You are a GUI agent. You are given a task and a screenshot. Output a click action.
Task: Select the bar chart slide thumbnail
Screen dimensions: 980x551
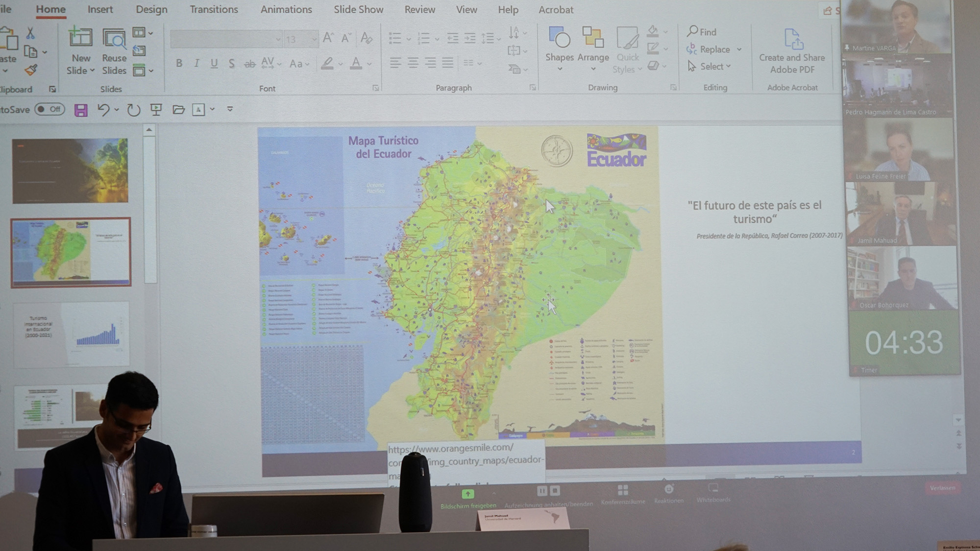72,334
